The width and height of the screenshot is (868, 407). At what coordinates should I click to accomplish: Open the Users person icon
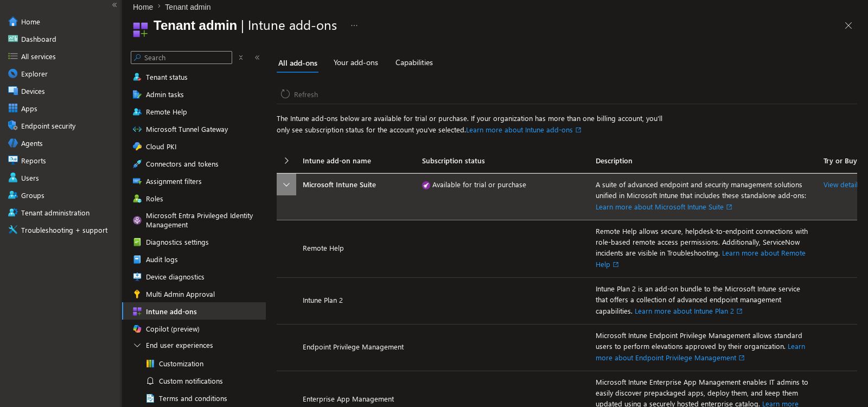(13, 178)
